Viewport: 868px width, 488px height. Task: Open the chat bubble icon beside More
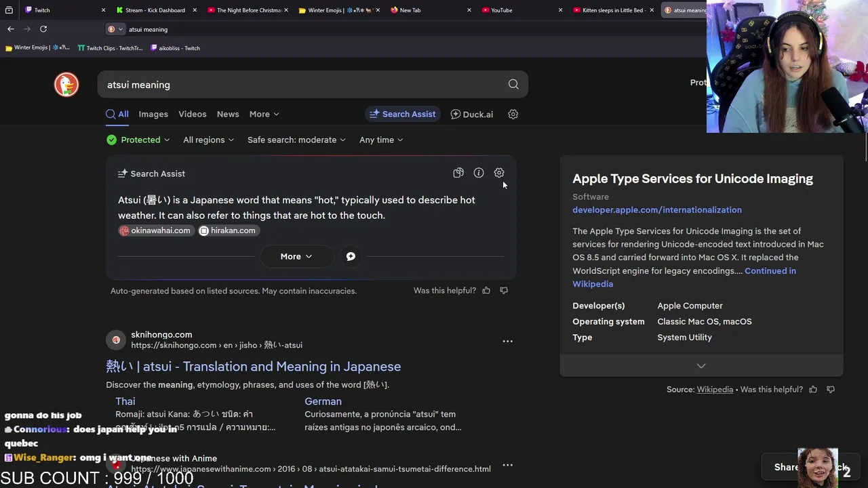[351, 256]
